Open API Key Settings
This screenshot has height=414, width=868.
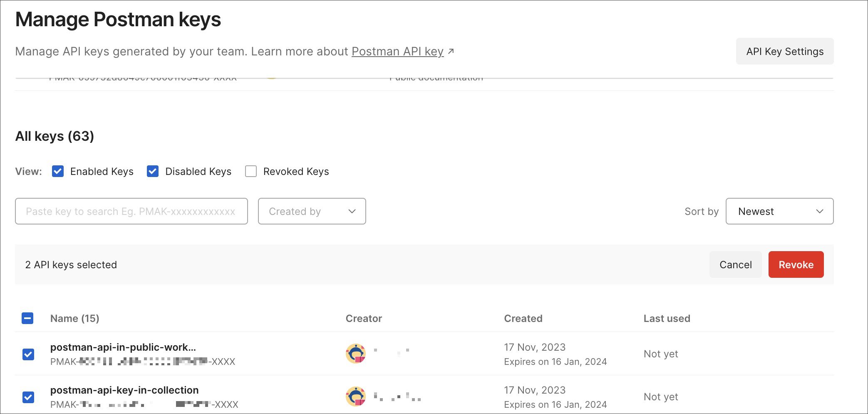click(784, 51)
